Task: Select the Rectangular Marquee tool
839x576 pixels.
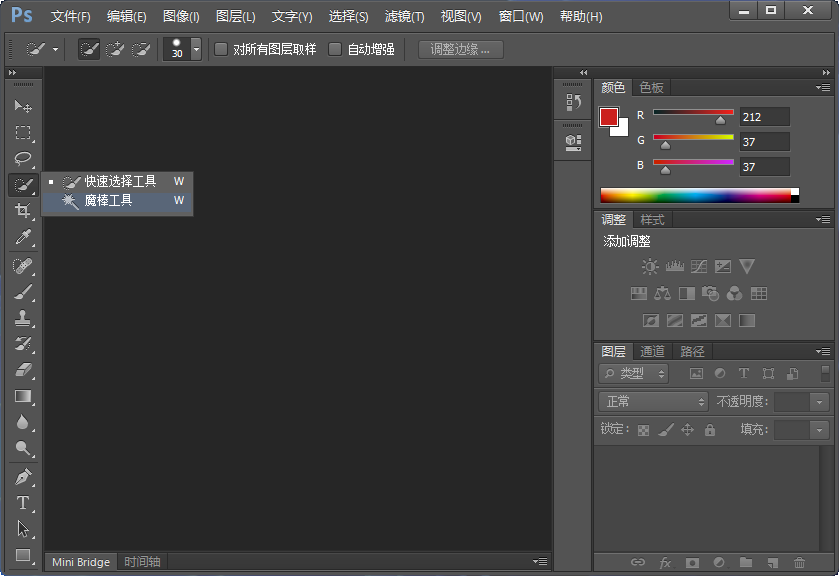Action: point(23,132)
